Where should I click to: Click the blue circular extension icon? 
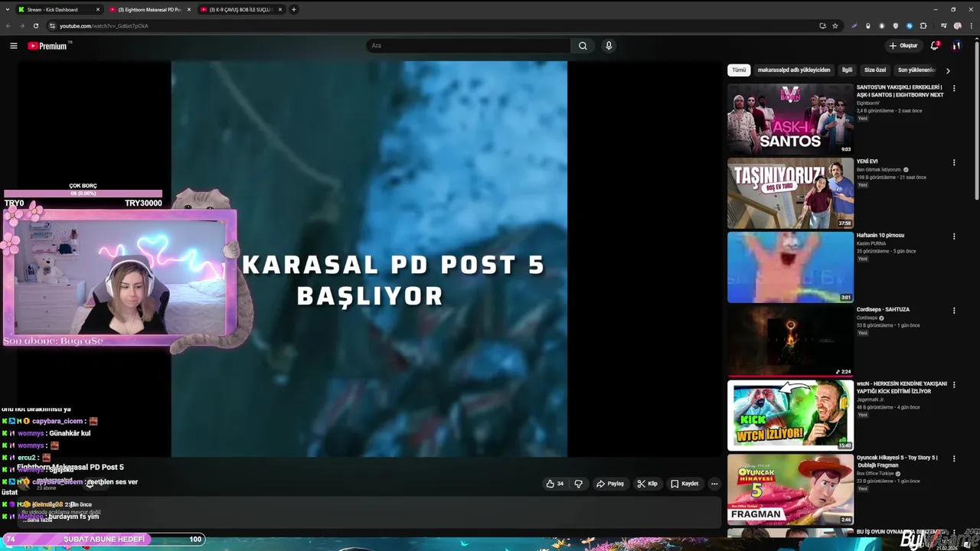click(x=910, y=26)
